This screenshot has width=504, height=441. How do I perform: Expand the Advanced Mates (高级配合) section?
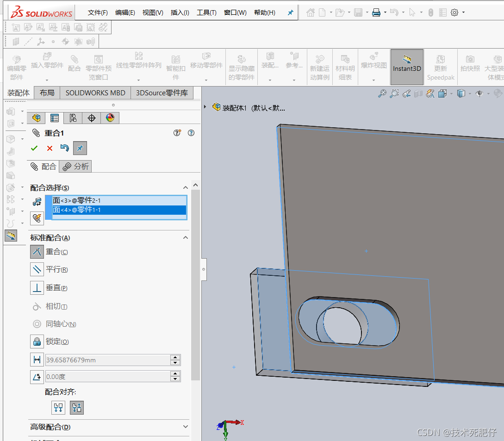(186, 427)
